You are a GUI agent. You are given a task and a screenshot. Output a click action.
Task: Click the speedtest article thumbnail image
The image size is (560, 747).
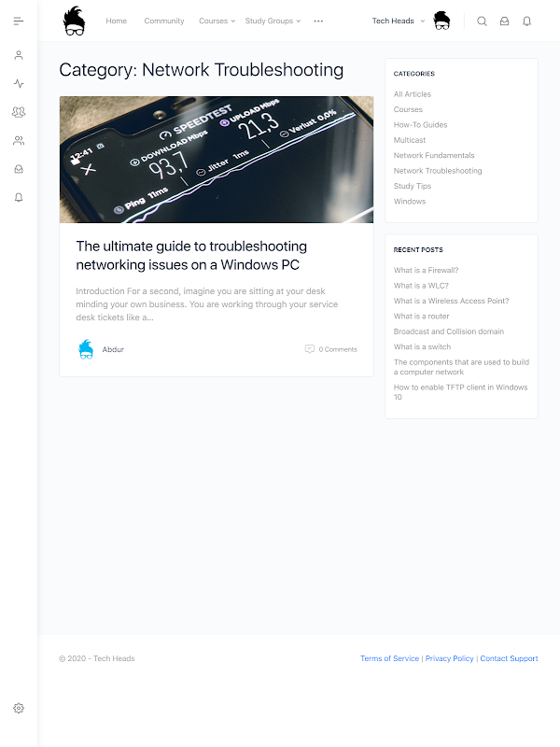(217, 160)
